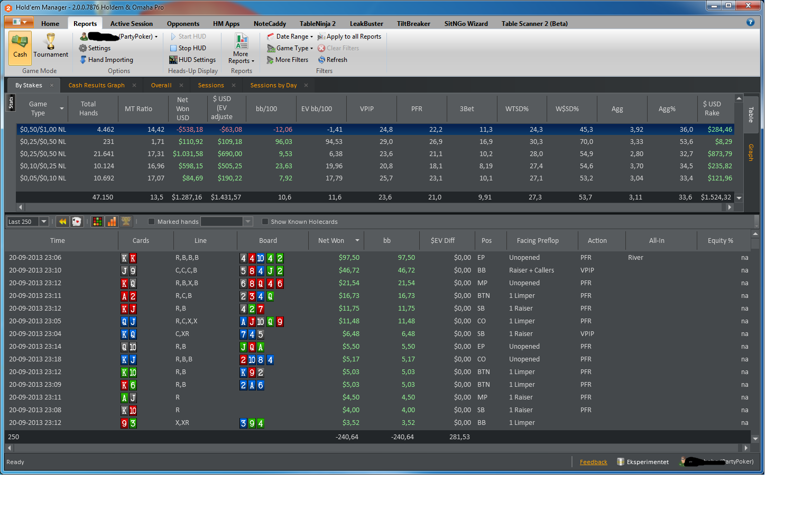
Task: Switch to Sessions report tab
Action: [x=211, y=85]
